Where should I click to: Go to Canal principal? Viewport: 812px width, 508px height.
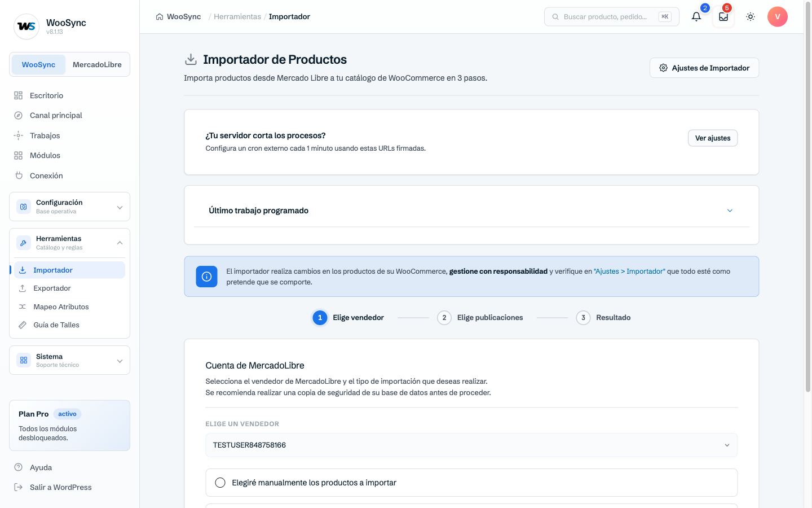[69, 115]
